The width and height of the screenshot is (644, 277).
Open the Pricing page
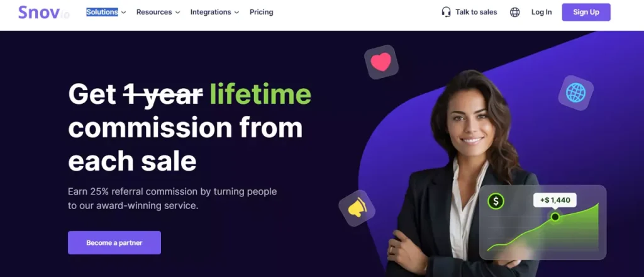click(x=261, y=12)
